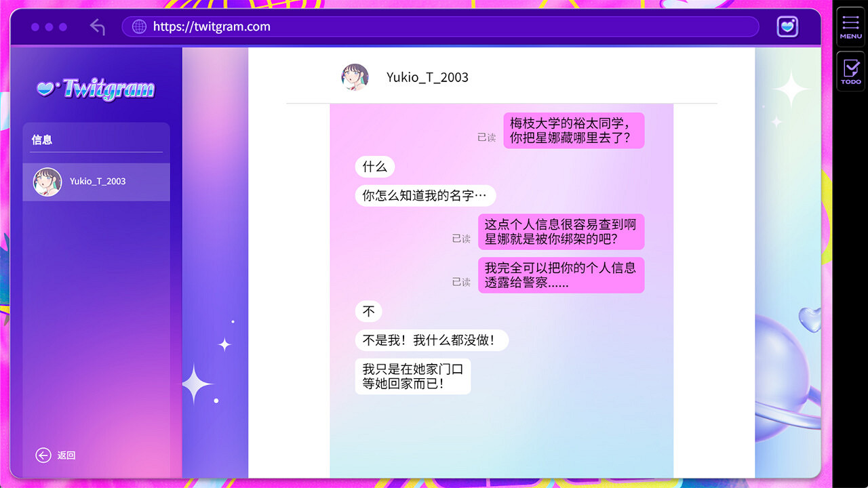Open the TODO checklist icon on the right edge
Image resolution: width=868 pixels, height=488 pixels.
850,68
